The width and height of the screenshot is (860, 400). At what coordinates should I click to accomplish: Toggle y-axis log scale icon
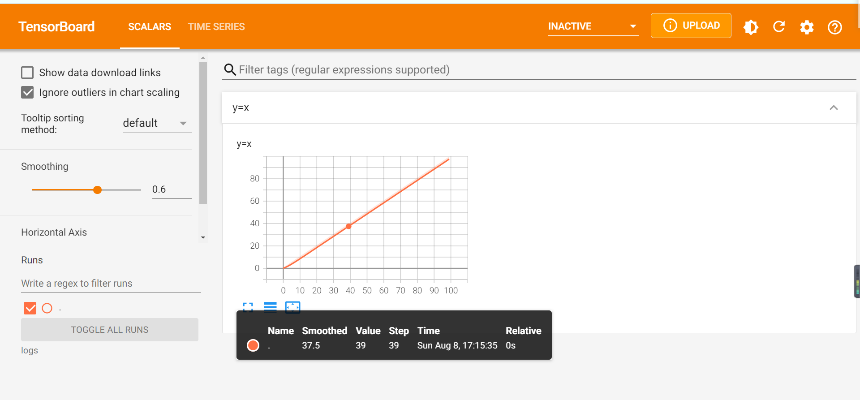[270, 307]
